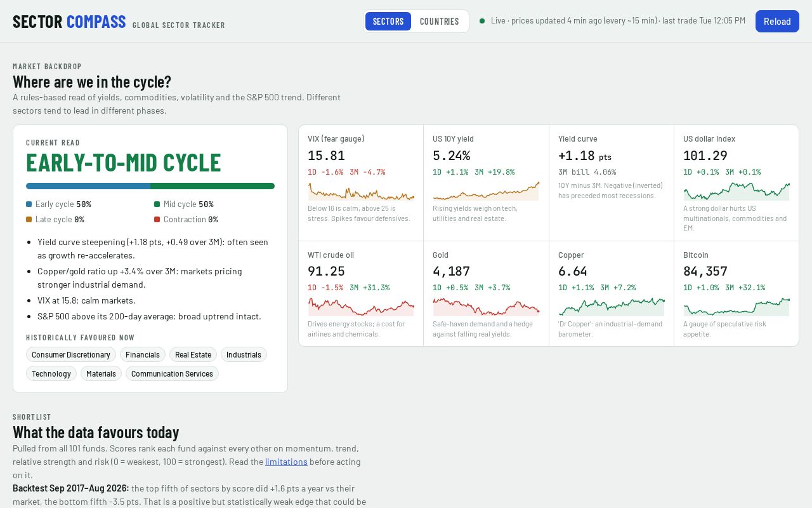Viewport: 812px width, 508px height.
Task: Click the Yield curve value +1.18 pts
Action: pos(585,156)
